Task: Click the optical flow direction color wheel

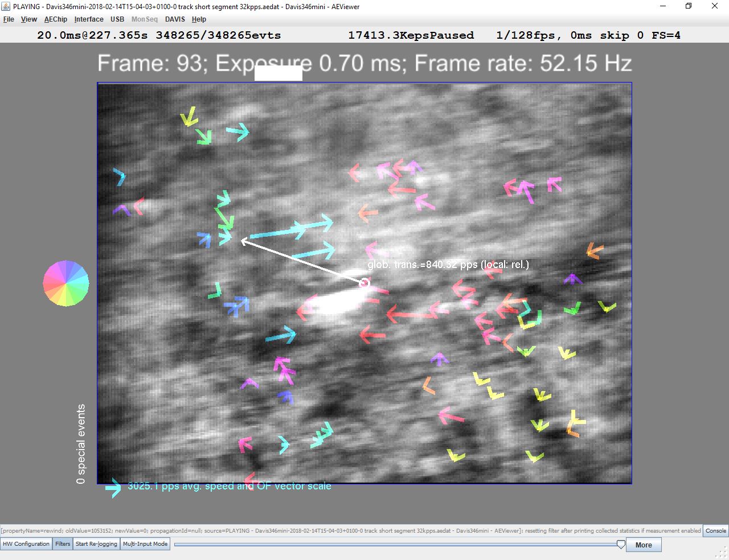Action: tap(66, 283)
